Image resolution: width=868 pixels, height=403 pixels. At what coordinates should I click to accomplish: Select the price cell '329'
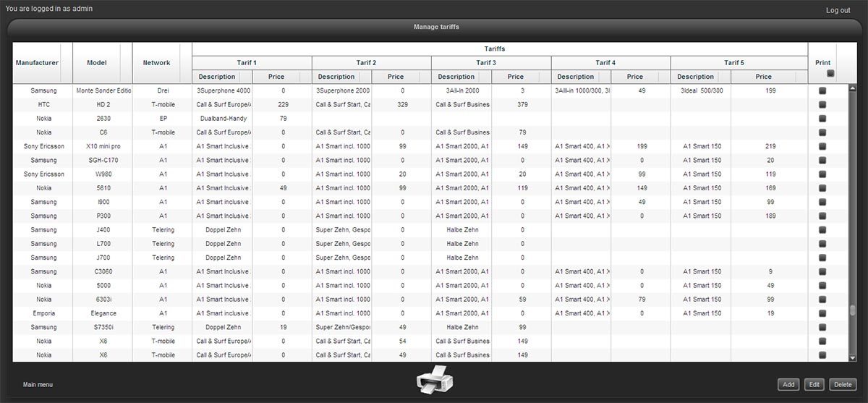402,105
